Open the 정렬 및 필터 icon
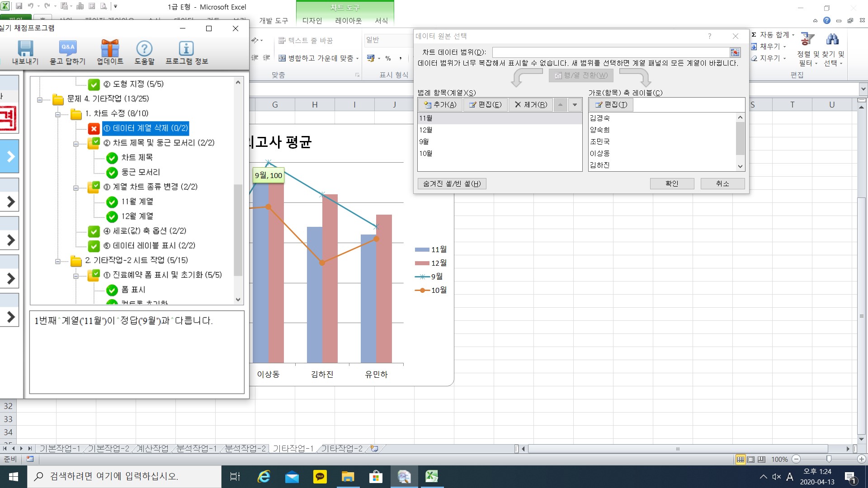 pyautogui.click(x=807, y=40)
